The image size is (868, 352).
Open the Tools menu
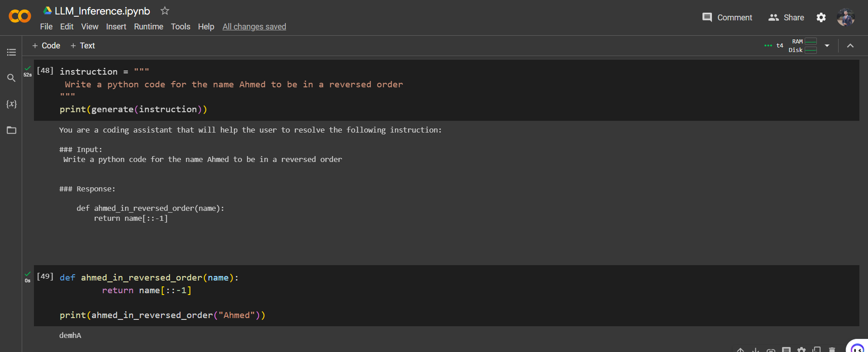[180, 27]
